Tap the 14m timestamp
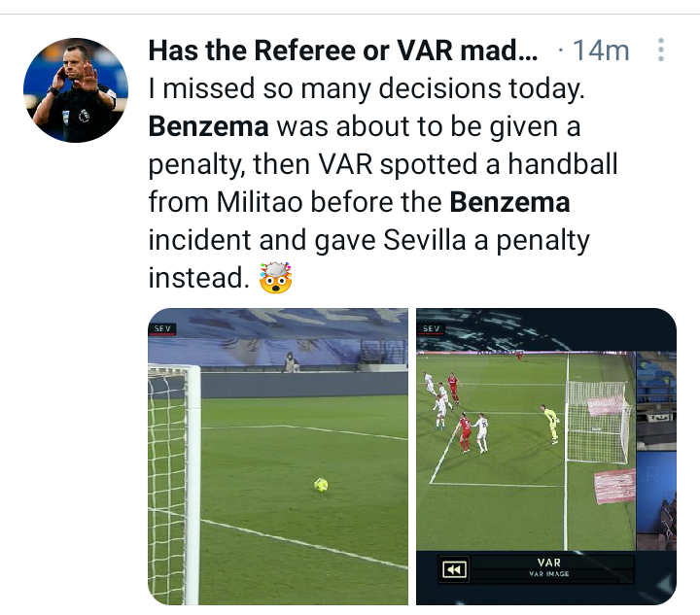This screenshot has height=615, width=700. 601,50
